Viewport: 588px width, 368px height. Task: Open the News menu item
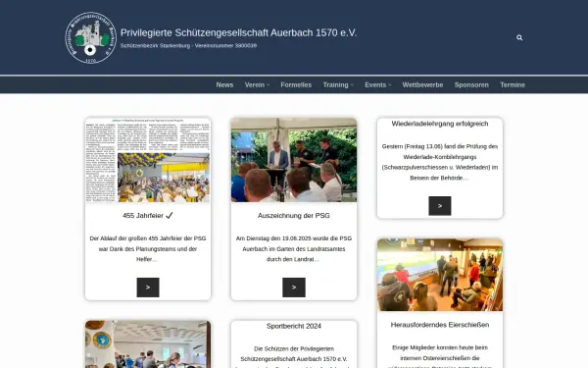click(x=224, y=84)
